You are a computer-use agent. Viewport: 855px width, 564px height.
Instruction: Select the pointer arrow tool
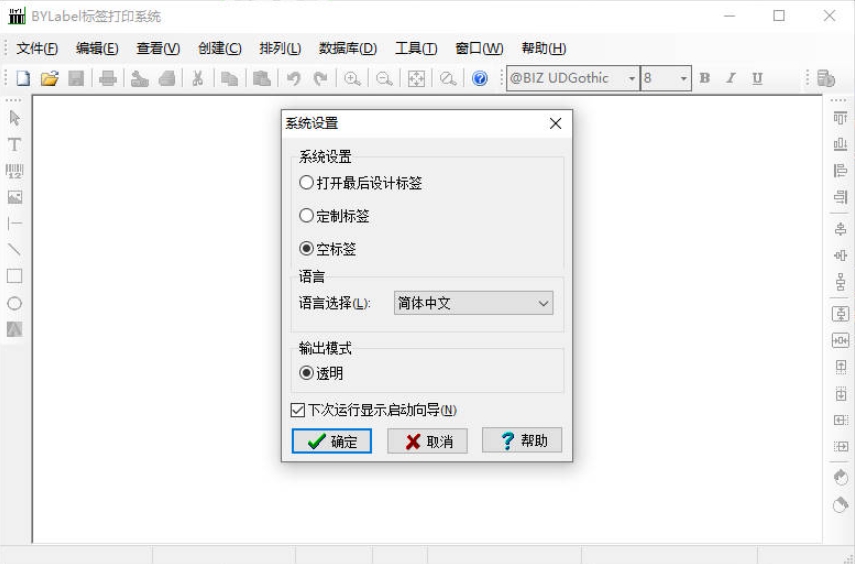15,118
